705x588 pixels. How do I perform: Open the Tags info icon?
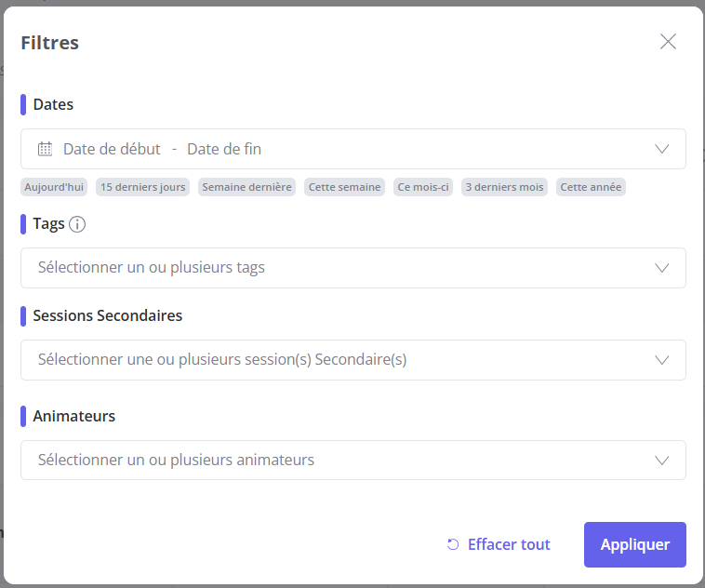tap(77, 224)
